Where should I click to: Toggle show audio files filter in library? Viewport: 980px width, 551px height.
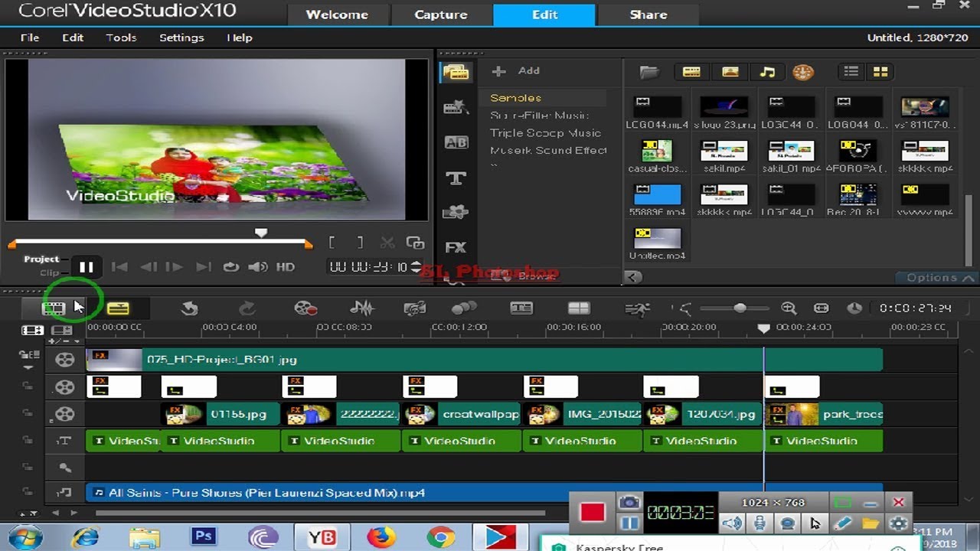tap(767, 72)
